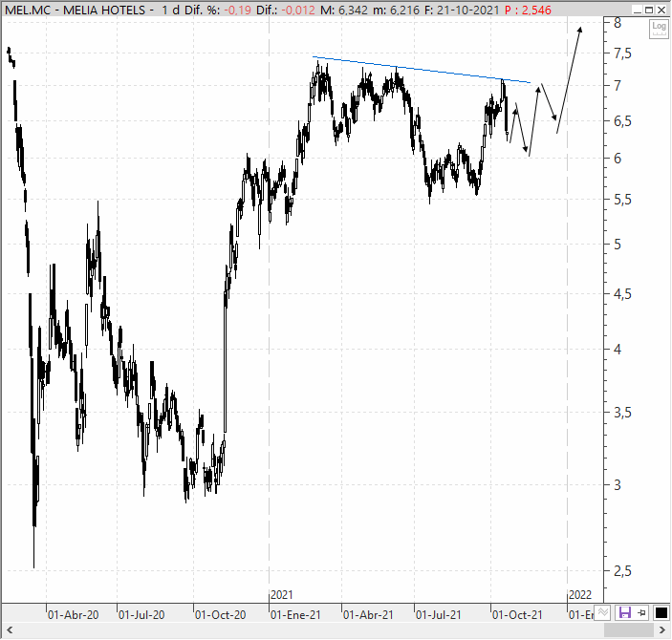
Task: Click the right scrollbar arrow
Action: point(662,630)
